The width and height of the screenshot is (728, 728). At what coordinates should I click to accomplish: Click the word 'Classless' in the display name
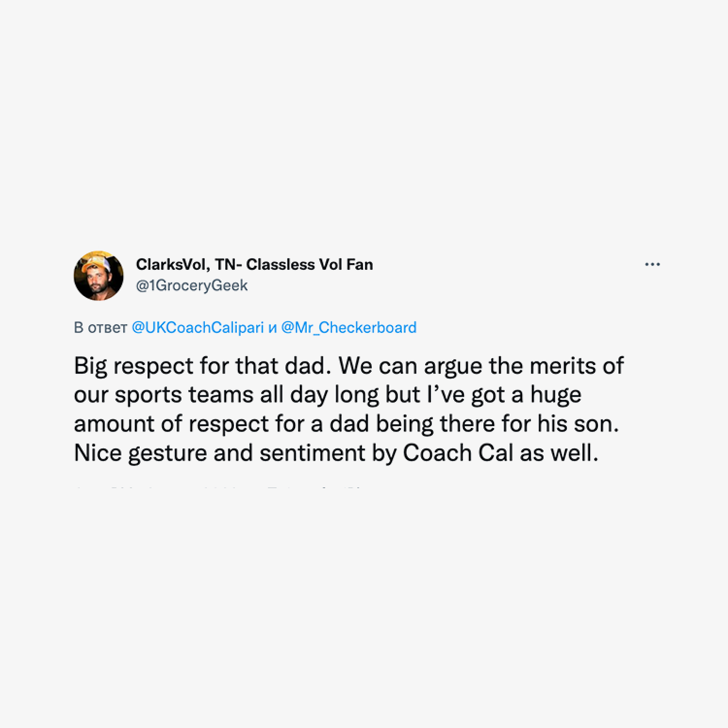point(281,265)
